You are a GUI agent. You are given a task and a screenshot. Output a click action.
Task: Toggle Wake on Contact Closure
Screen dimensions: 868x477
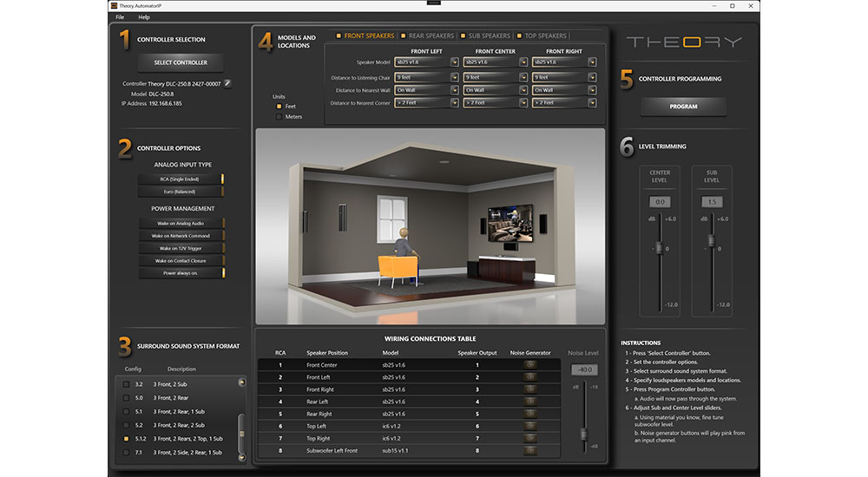(181, 261)
